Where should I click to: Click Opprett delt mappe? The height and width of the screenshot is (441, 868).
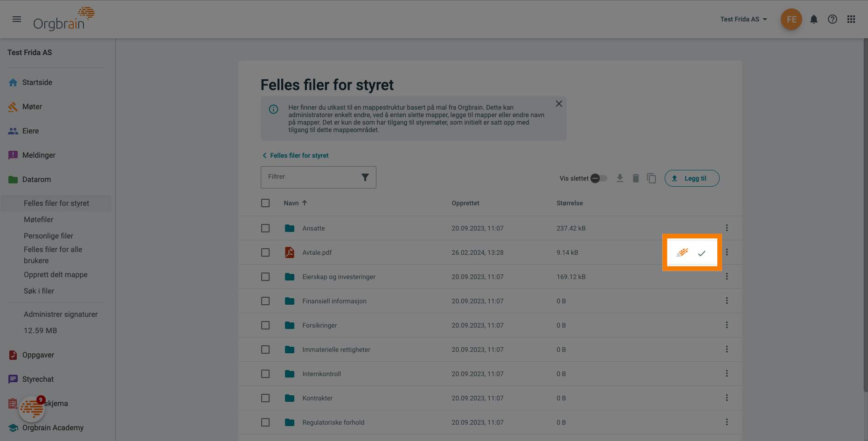coord(56,274)
